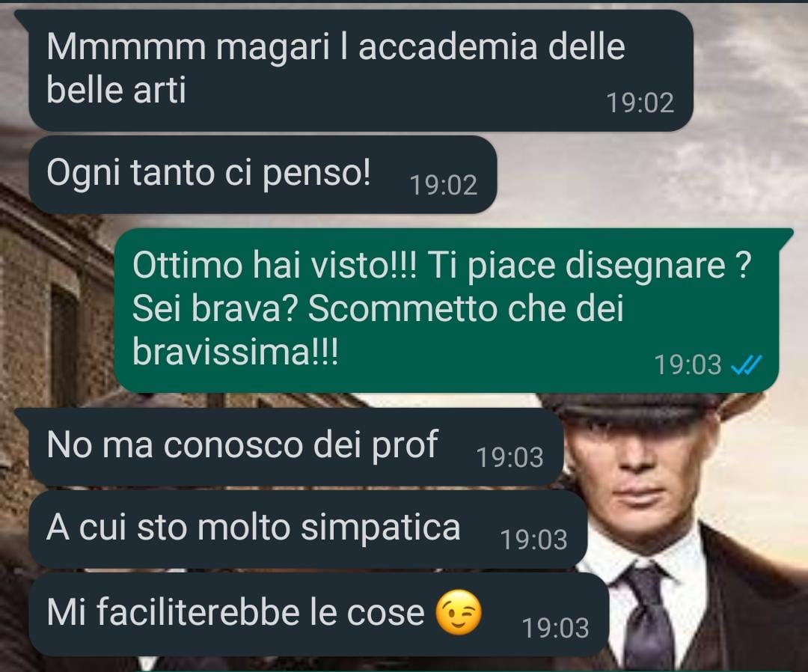808x672 pixels.
Task: Click the 19:03 timestamp beside 'molto simpatica'
Action: coord(534,540)
